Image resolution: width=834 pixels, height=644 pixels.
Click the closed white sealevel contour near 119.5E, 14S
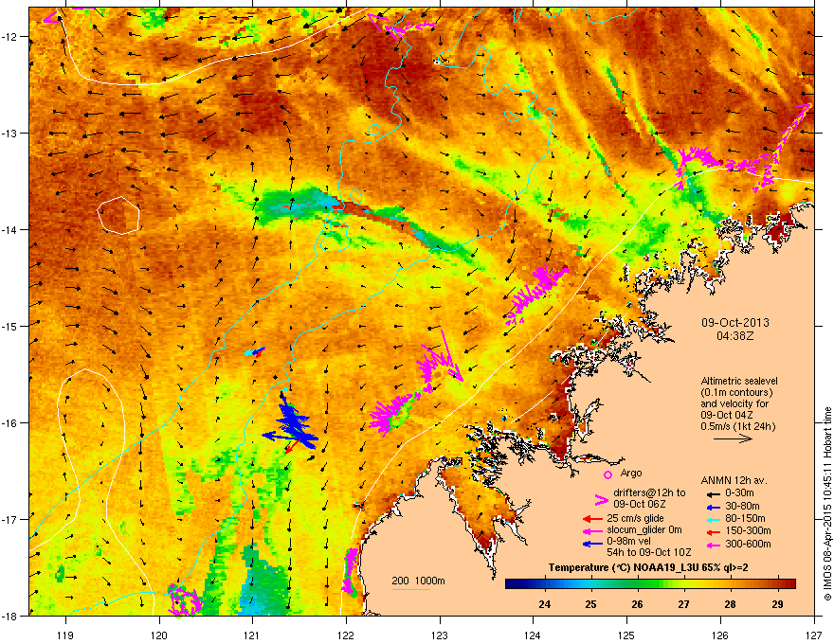click(118, 215)
